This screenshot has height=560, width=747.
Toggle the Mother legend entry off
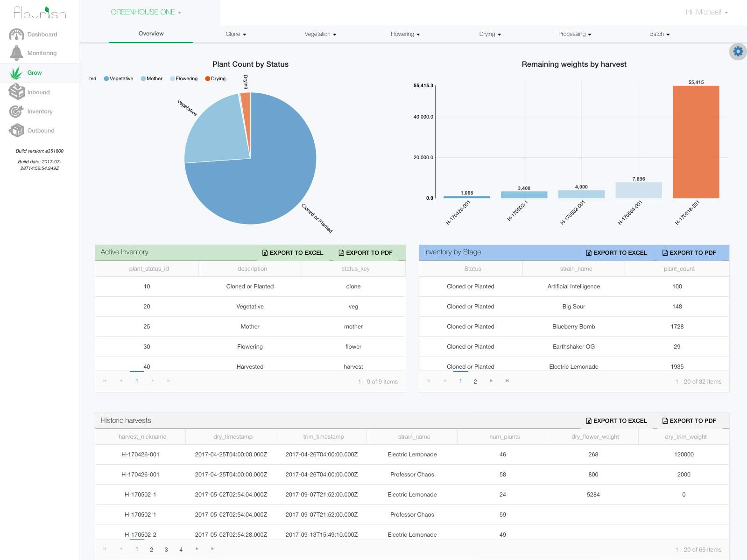[151, 78]
